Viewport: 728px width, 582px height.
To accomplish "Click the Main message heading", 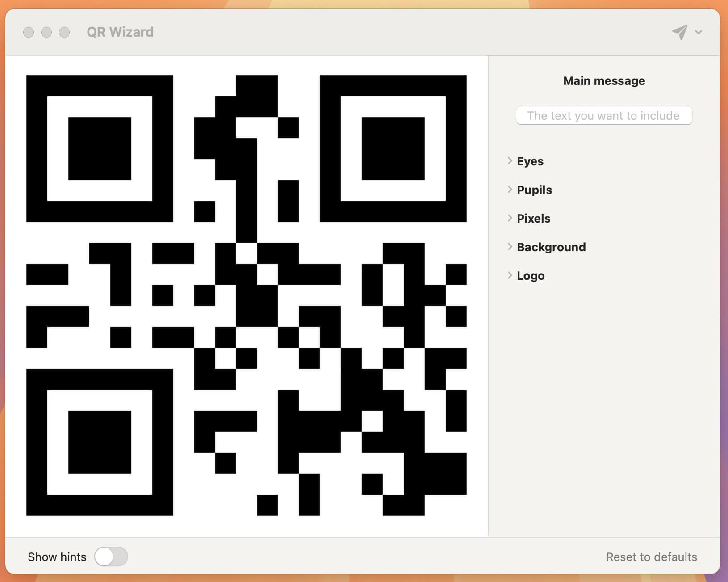I will [604, 80].
